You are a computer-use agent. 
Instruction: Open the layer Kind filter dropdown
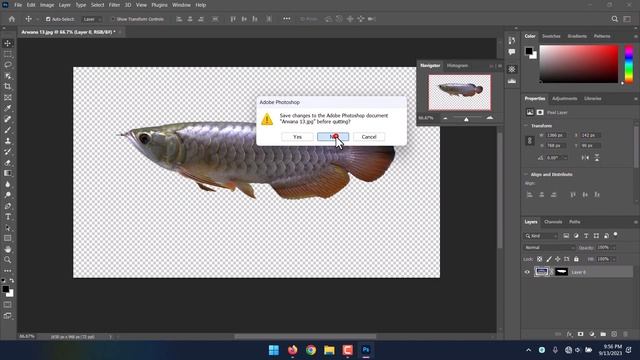[541, 236]
